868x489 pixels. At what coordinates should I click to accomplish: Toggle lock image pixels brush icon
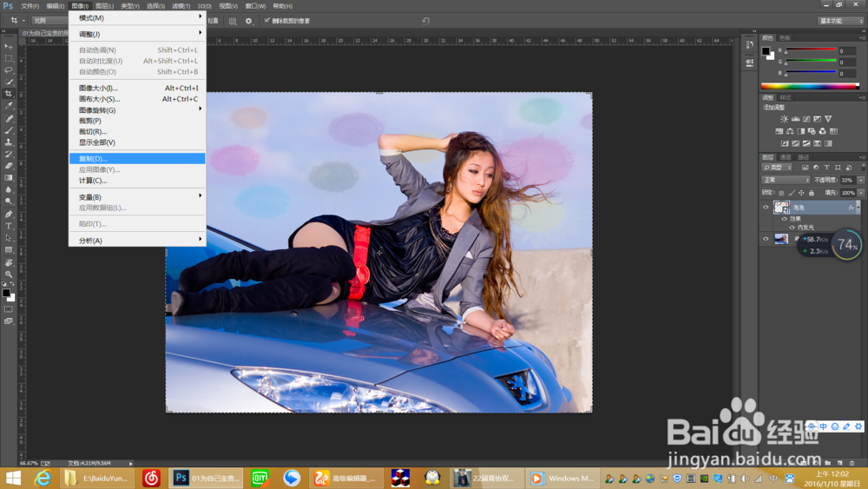[792, 193]
